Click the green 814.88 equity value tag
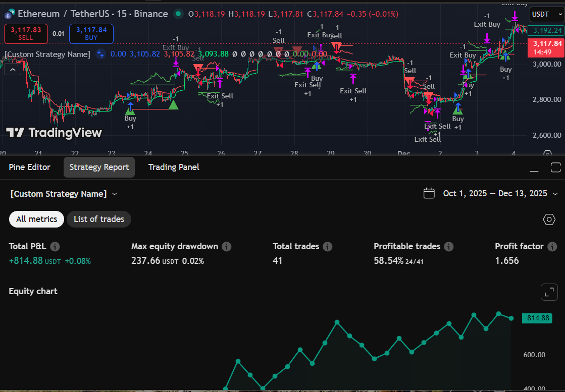The width and height of the screenshot is (565, 392). [x=537, y=318]
